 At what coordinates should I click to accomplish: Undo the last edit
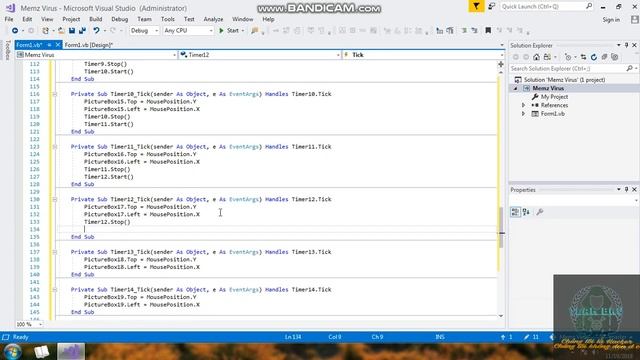click(96, 31)
